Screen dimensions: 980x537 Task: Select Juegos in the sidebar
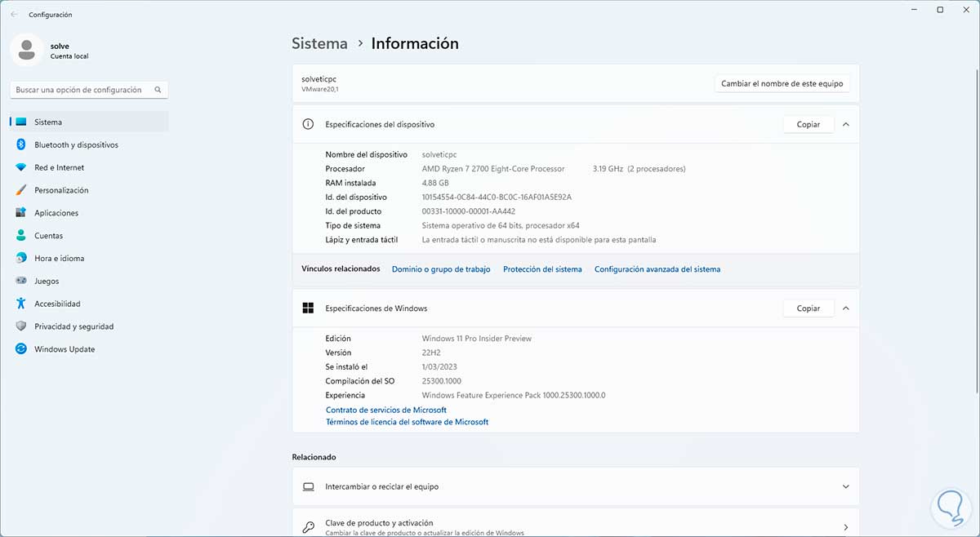(89, 281)
